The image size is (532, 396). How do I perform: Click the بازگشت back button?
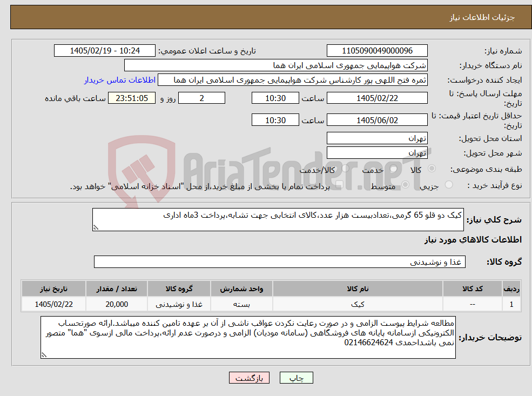[x=249, y=378]
